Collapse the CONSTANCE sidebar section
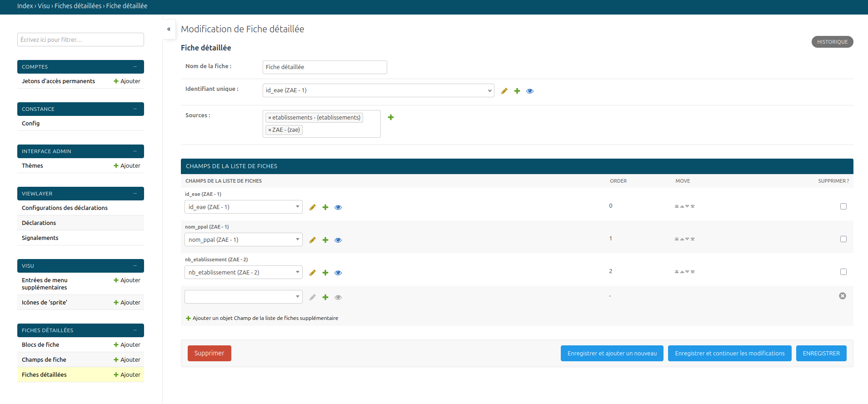868x404 pixels. pyautogui.click(x=135, y=109)
